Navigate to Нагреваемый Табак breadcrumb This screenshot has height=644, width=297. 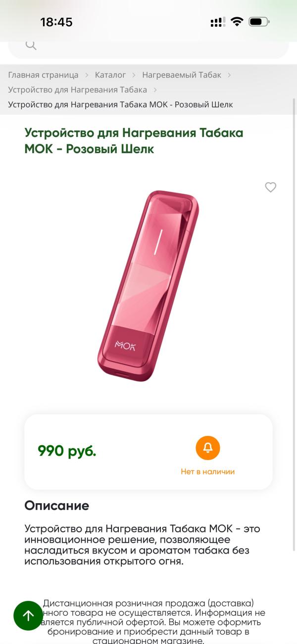[181, 75]
